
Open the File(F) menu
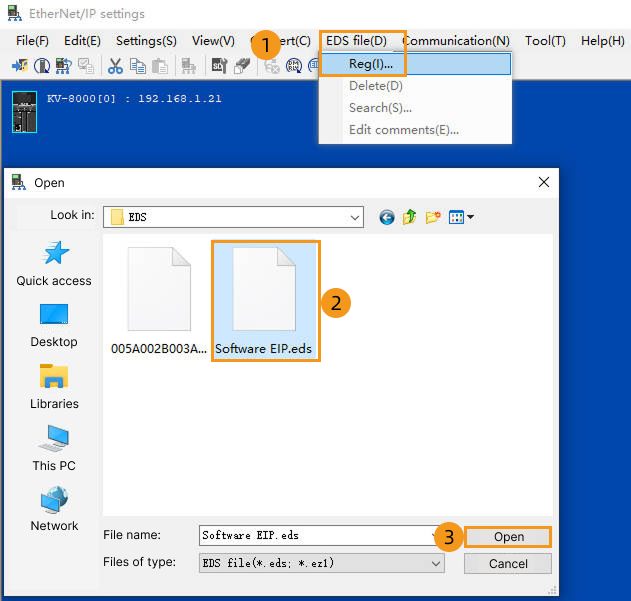tap(32, 41)
